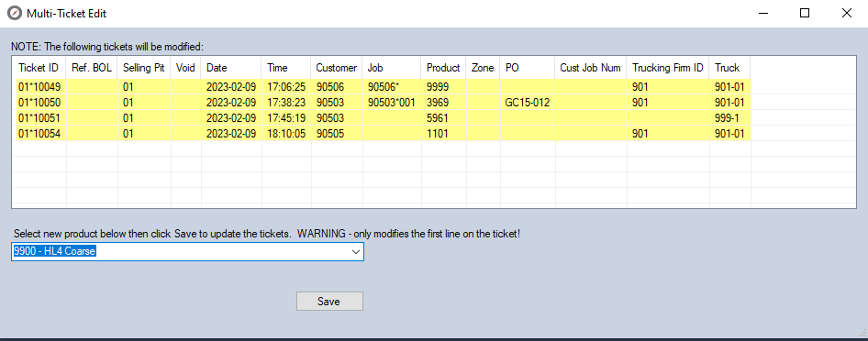Click the Save button
The height and width of the screenshot is (341, 868).
coord(329,302)
